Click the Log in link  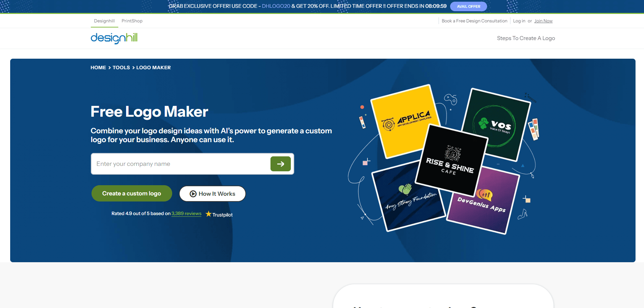[x=519, y=21]
